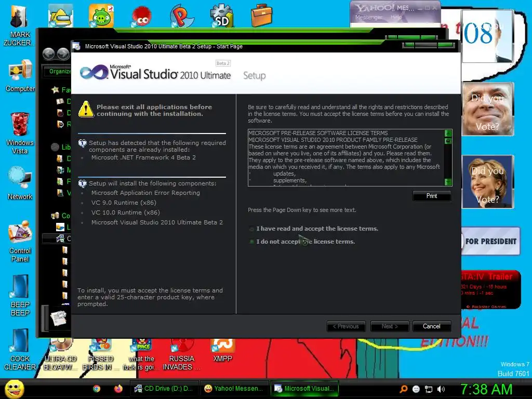Click VC 9.0 Runtime (x86) text
The image size is (532, 399).
(124, 203)
